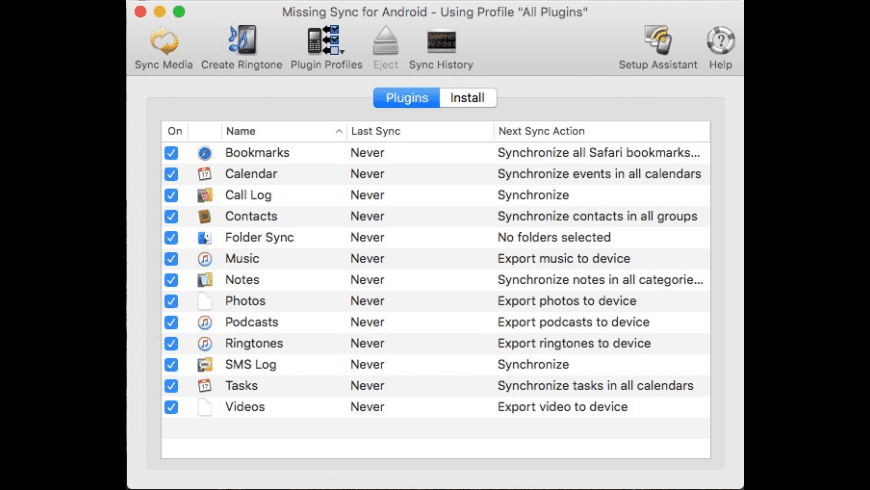Image resolution: width=870 pixels, height=490 pixels.
Task: Toggle the Videos plugin checkbox
Action: click(x=171, y=407)
